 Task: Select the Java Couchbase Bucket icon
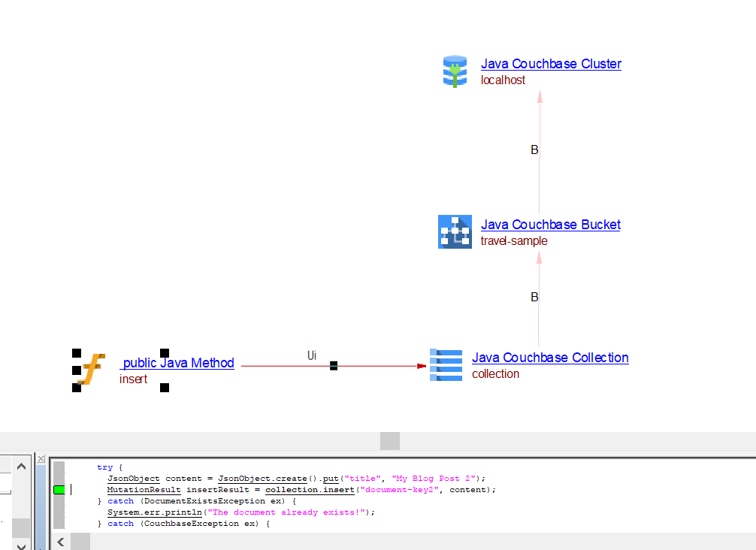[455, 231]
